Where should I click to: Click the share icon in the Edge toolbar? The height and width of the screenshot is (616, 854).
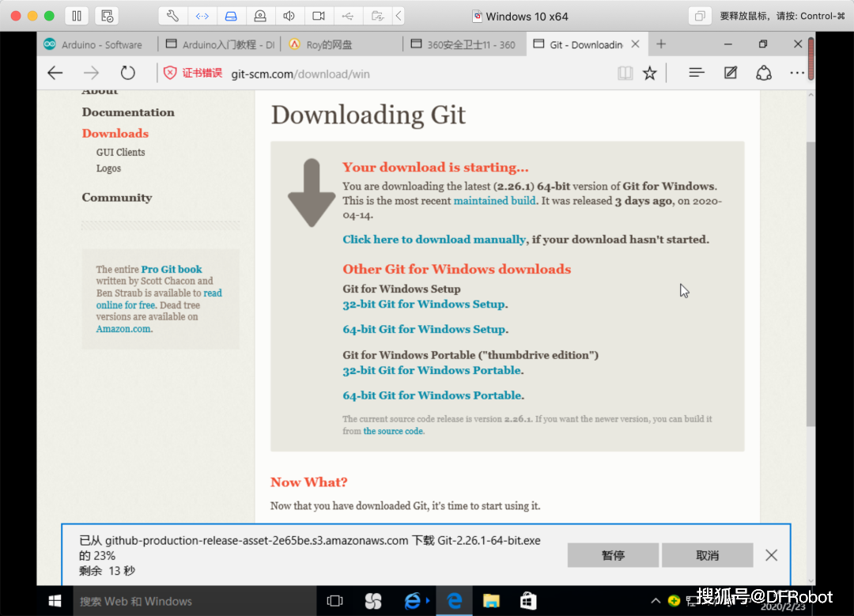pyautogui.click(x=764, y=73)
